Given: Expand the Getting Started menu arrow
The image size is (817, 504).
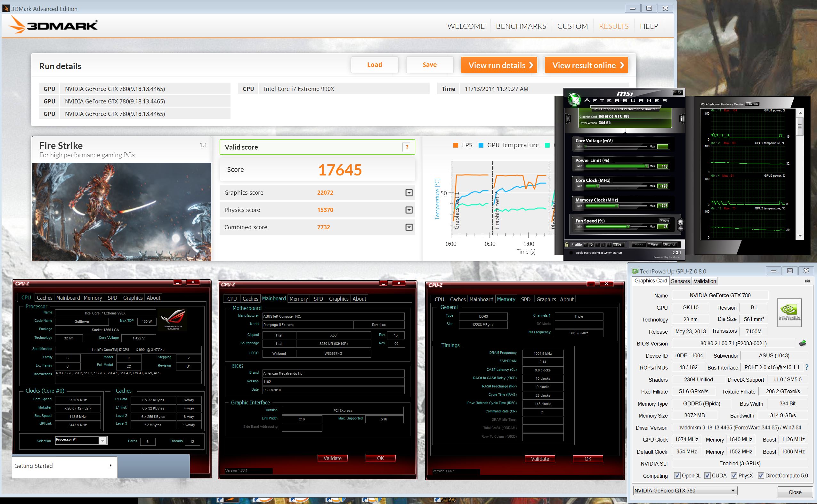Looking at the screenshot, I should [110, 466].
